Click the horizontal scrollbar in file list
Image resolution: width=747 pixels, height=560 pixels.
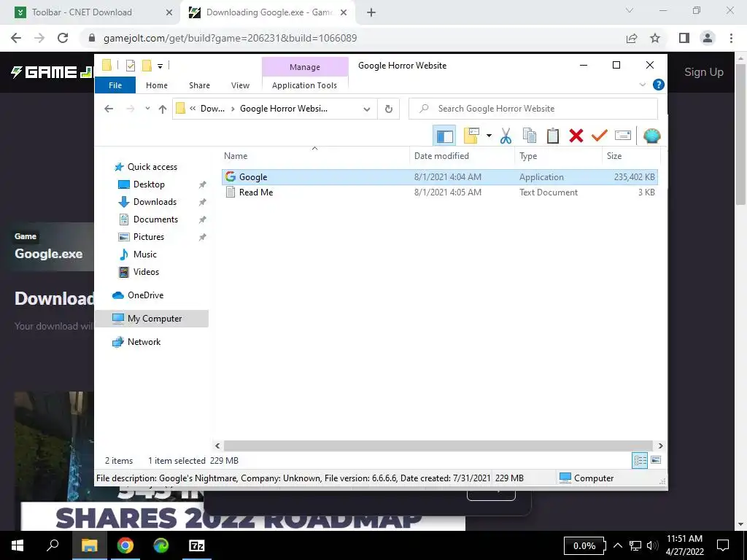click(x=438, y=446)
